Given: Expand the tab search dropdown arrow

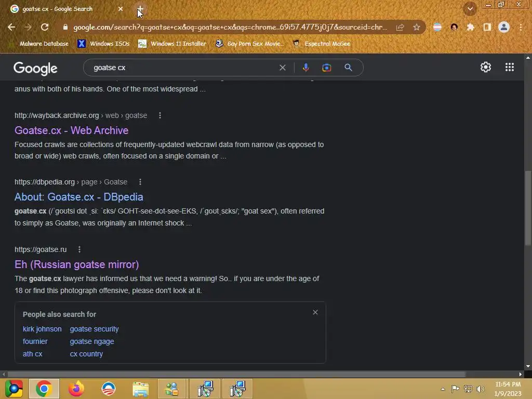Looking at the screenshot, I should tap(470, 9).
